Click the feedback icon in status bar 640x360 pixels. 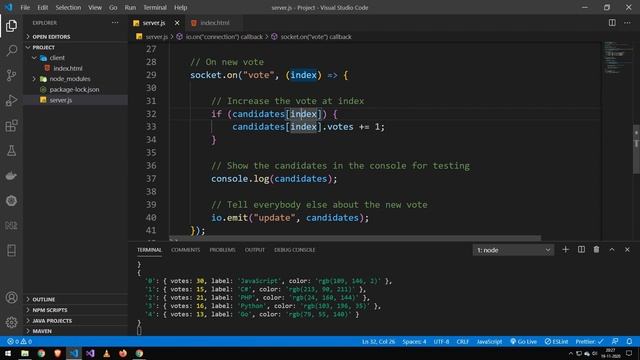click(x=615, y=341)
